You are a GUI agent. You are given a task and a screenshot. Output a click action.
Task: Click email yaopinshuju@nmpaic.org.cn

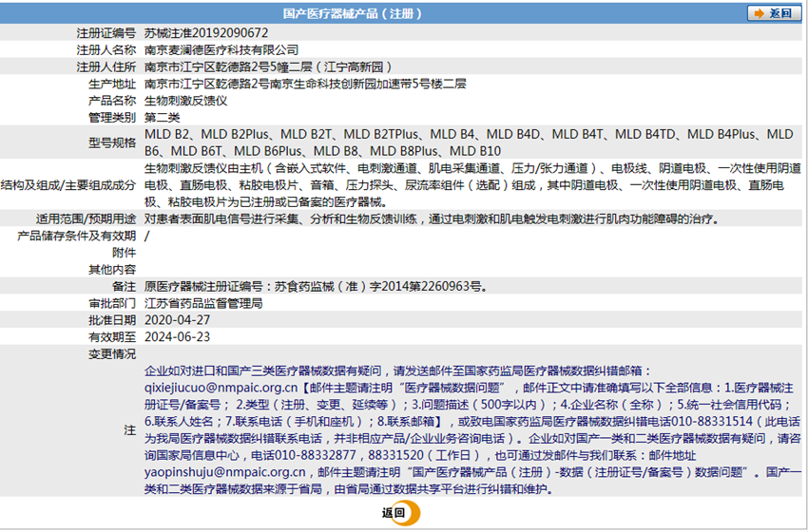point(225,472)
